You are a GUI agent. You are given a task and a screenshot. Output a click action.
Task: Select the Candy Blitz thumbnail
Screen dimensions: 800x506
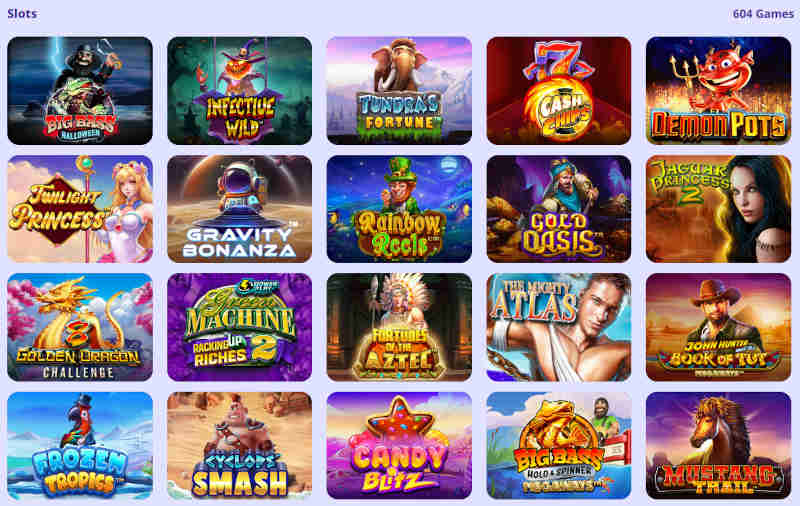399,446
